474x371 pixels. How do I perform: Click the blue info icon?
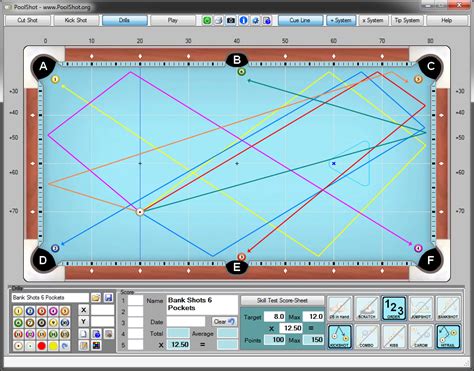pyautogui.click(x=243, y=21)
